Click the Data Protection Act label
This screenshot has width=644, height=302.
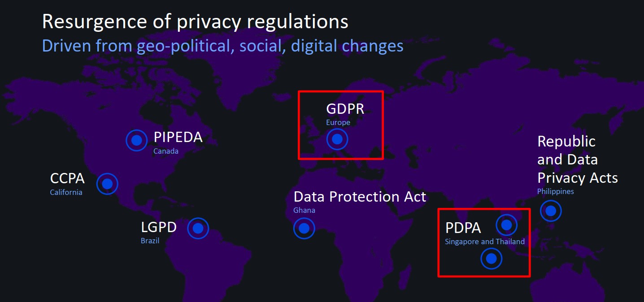pos(360,197)
